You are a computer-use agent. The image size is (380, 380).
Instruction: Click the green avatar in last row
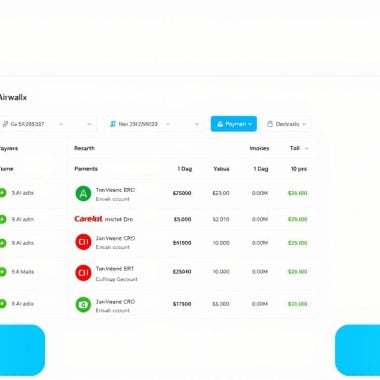click(x=83, y=304)
